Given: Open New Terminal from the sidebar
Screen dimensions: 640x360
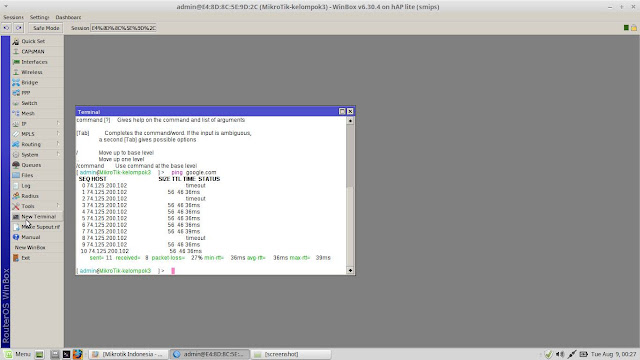Looking at the screenshot, I should click(37, 216).
